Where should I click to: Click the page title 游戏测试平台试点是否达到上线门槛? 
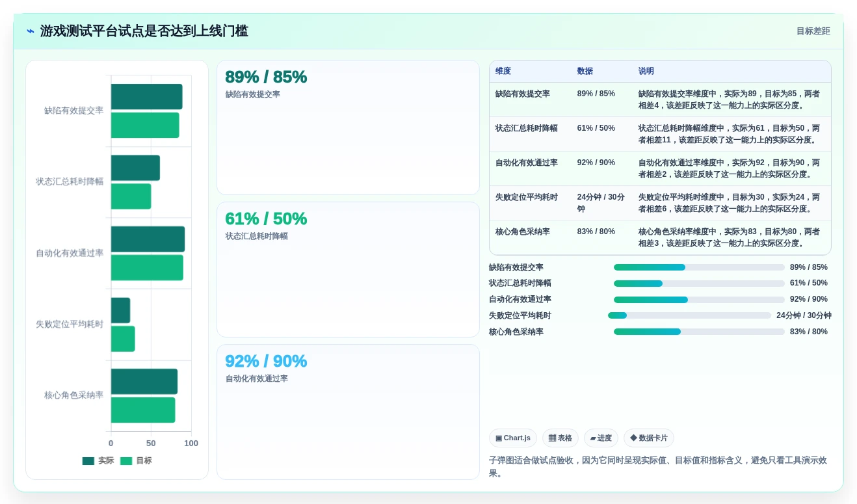pos(144,31)
